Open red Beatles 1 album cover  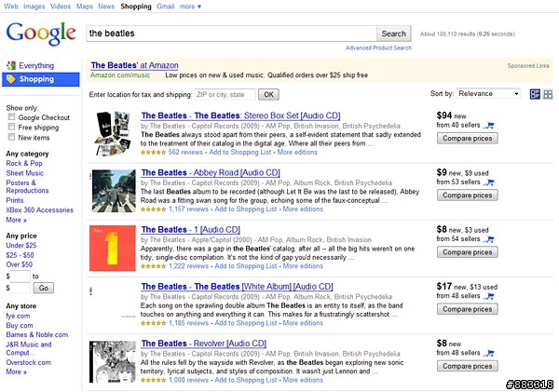coord(113,248)
